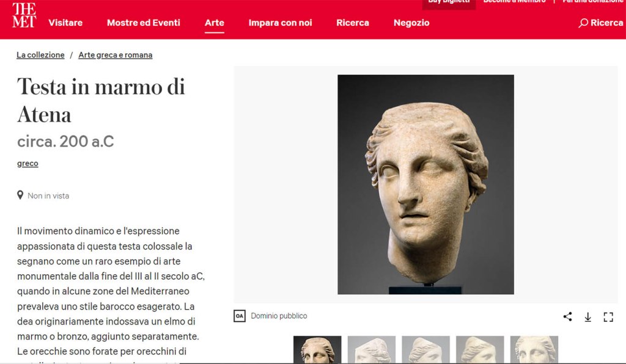This screenshot has width=626, height=364.
Task: Go to La collezione breadcrumb
Action: (x=40, y=55)
